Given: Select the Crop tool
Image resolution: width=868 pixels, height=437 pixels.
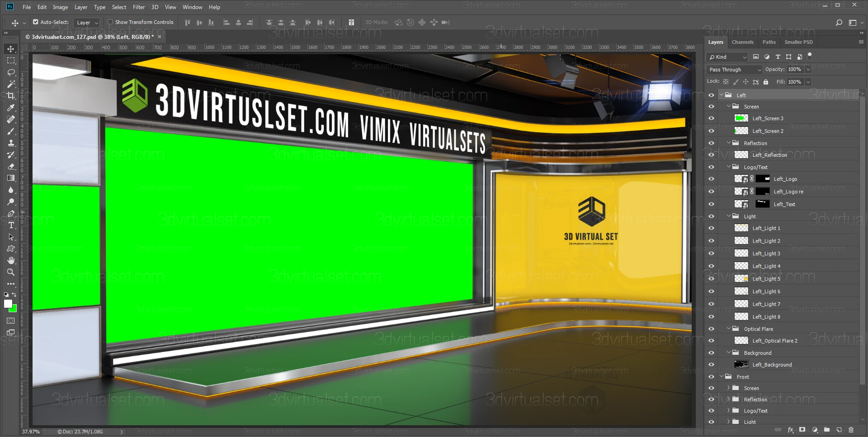Looking at the screenshot, I should 11,96.
